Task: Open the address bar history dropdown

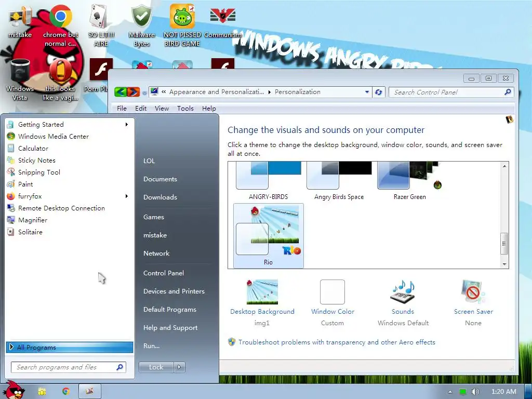Action: click(367, 92)
